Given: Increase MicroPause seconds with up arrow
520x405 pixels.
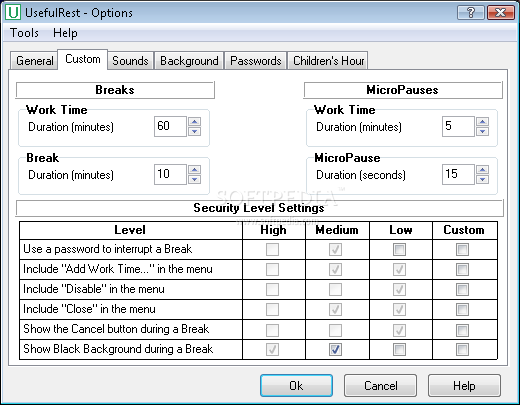Looking at the screenshot, I should [483, 169].
